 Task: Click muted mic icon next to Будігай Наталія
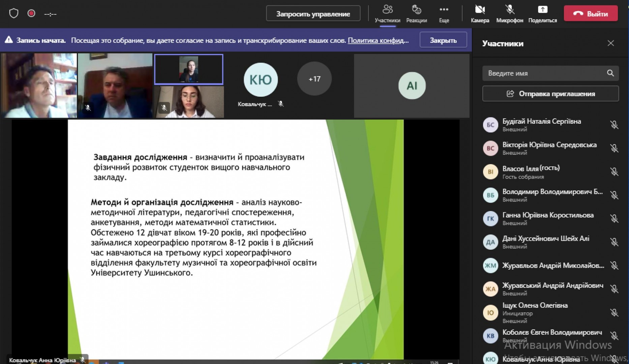(614, 125)
